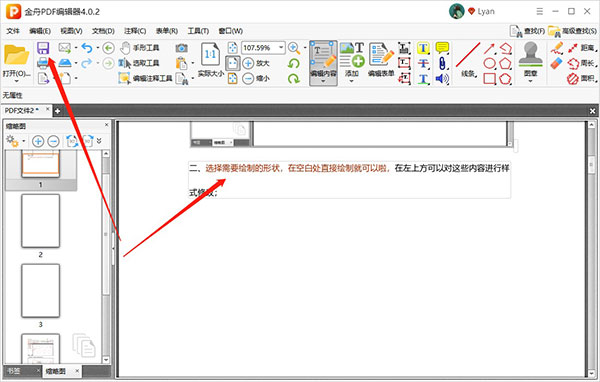Screen dimensions: 600x382
Task: Click the yellow Sticky Note comment icon
Action: tap(442, 48)
